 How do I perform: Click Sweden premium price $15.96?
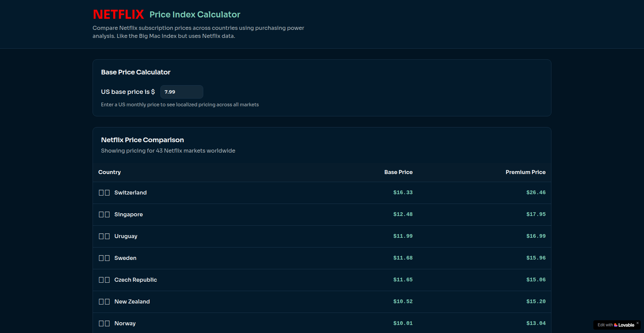[536, 258]
